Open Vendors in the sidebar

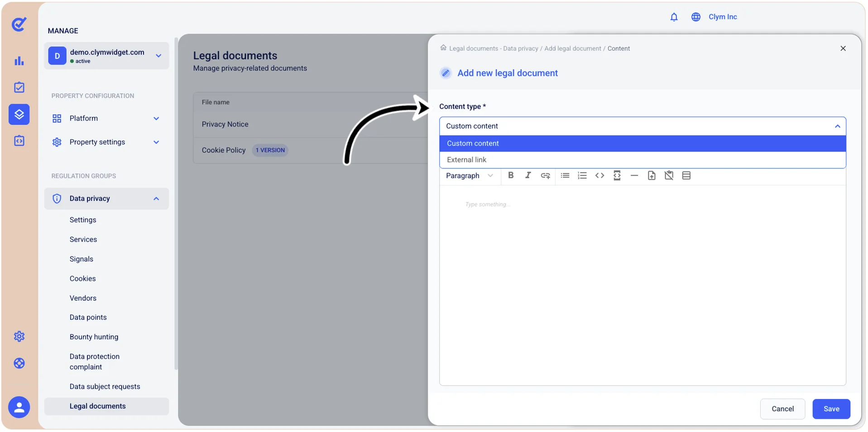83,298
